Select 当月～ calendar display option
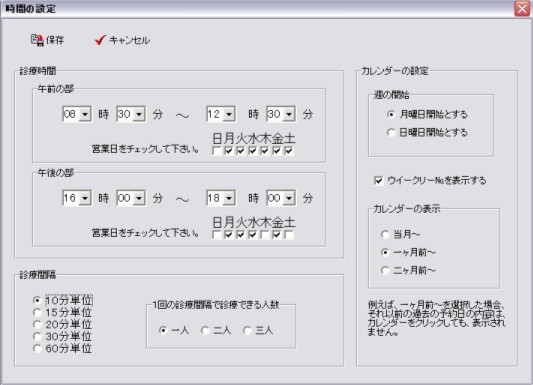 [385, 234]
